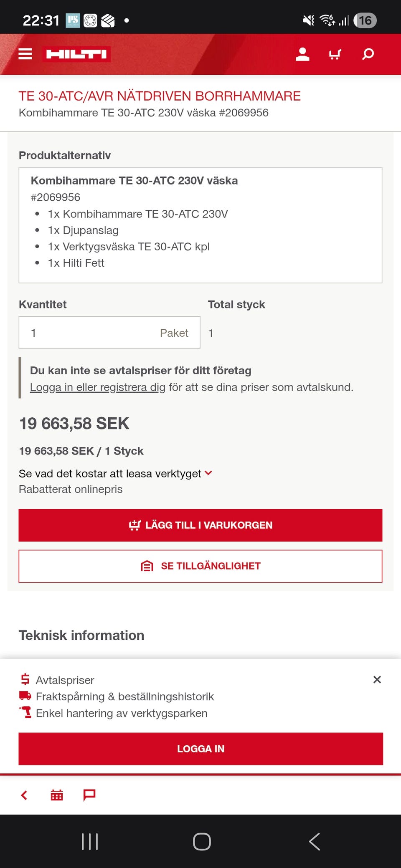Click the chevron next to leasing text
Image resolution: width=401 pixels, height=868 pixels.
[208, 473]
